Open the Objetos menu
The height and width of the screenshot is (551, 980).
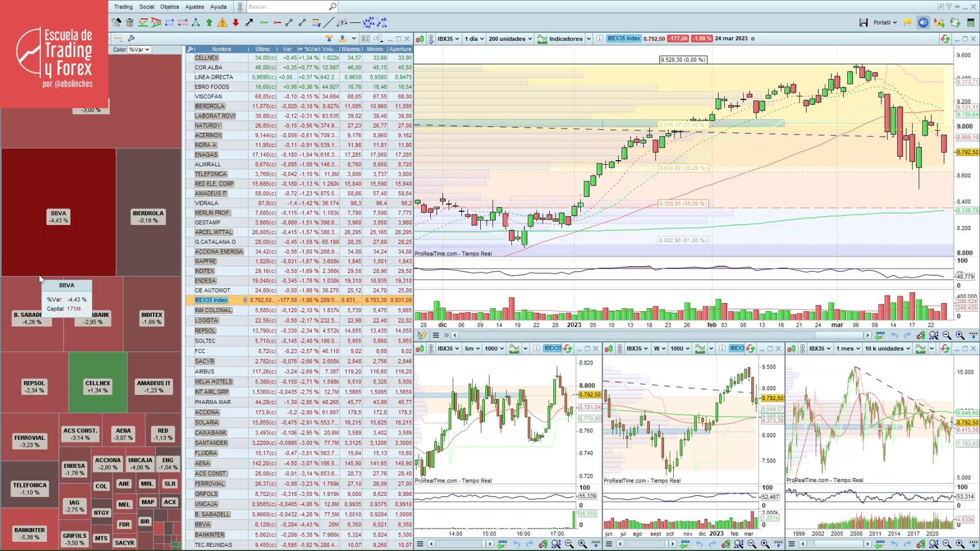pos(169,6)
